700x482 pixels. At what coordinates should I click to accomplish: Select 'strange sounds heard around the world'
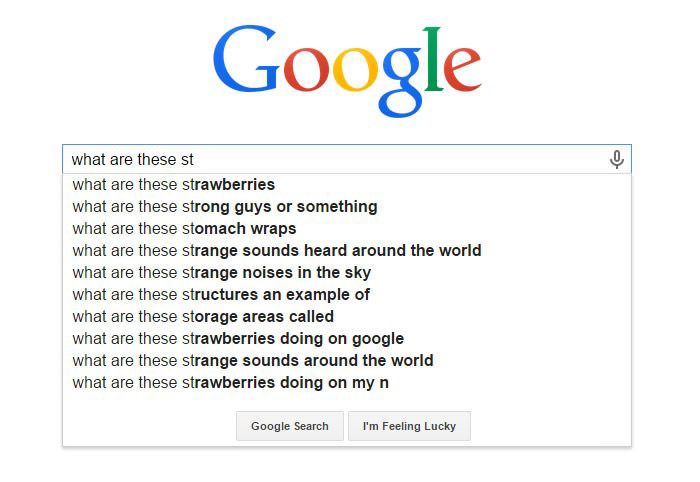pos(346,250)
